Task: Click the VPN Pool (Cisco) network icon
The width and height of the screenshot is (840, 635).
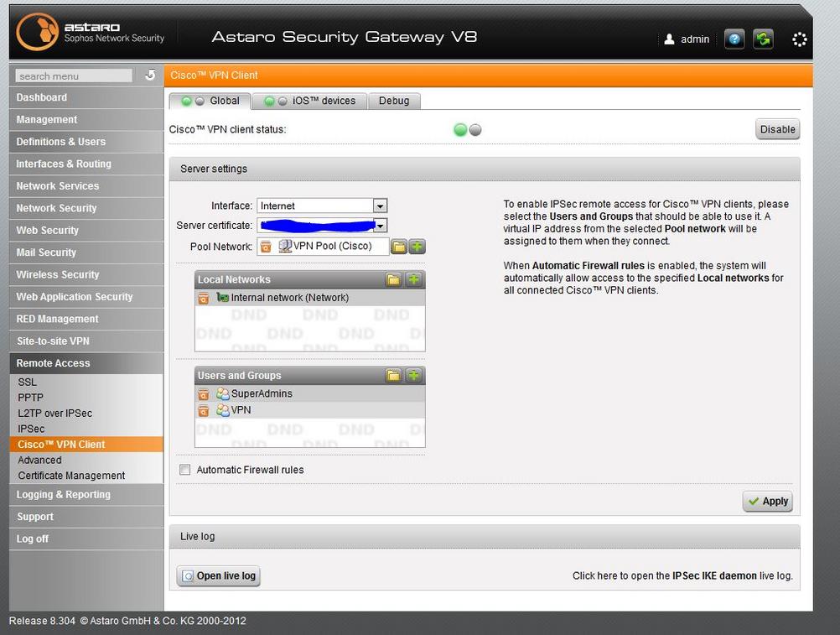Action: (285, 246)
